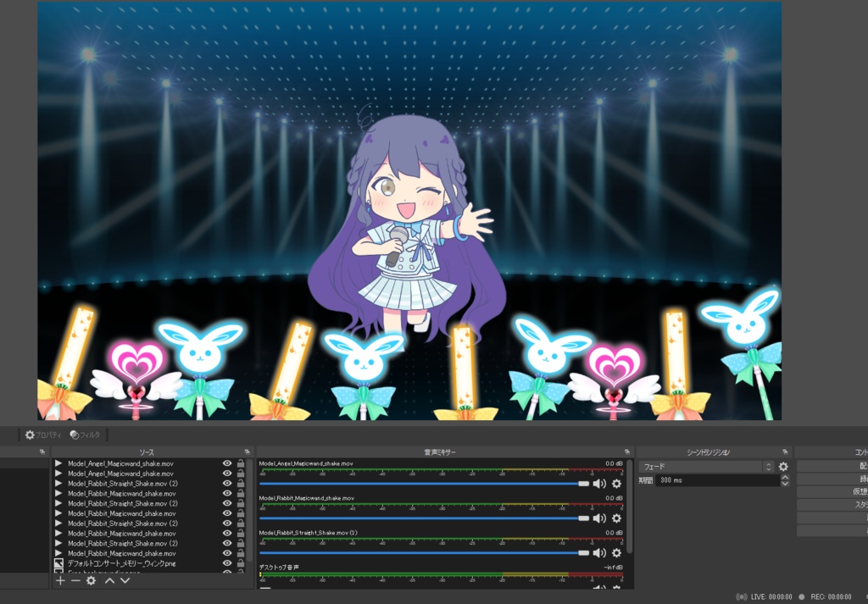Open audio settings gear for Model_Angel_Magicwand_shake.mov
This screenshot has height=604, width=868.
point(615,484)
